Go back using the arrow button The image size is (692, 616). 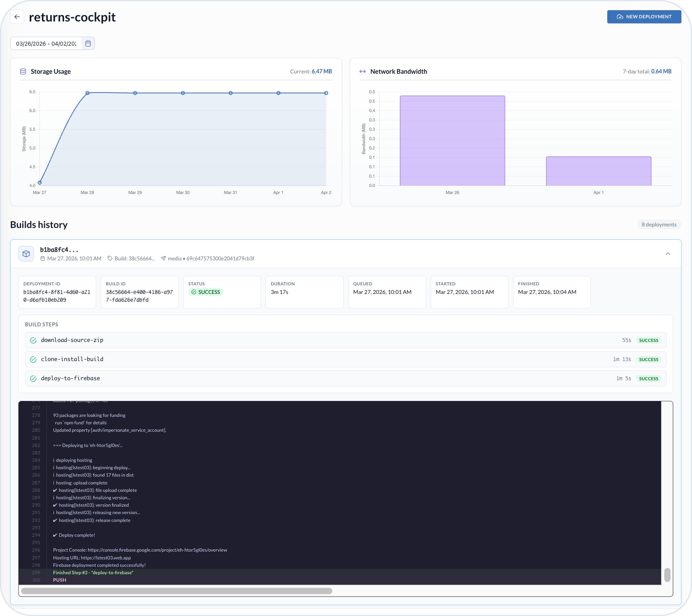pyautogui.click(x=17, y=17)
